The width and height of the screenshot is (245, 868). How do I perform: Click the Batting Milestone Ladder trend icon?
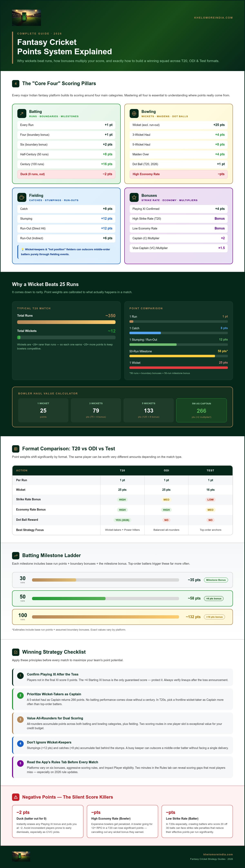coord(16,555)
